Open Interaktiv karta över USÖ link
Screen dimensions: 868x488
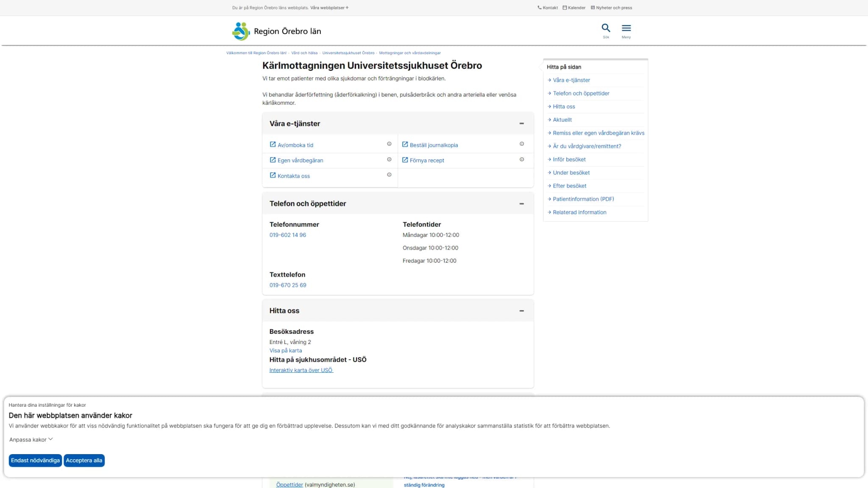click(301, 370)
